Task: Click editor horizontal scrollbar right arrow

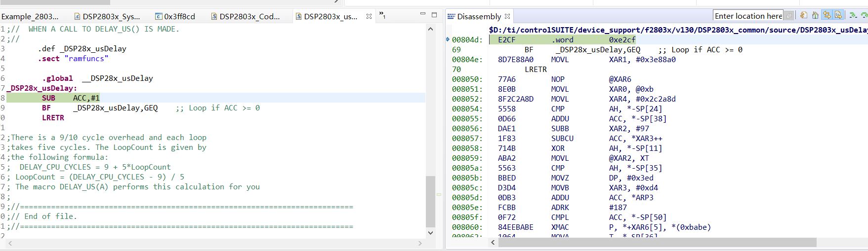Action: tap(420, 243)
